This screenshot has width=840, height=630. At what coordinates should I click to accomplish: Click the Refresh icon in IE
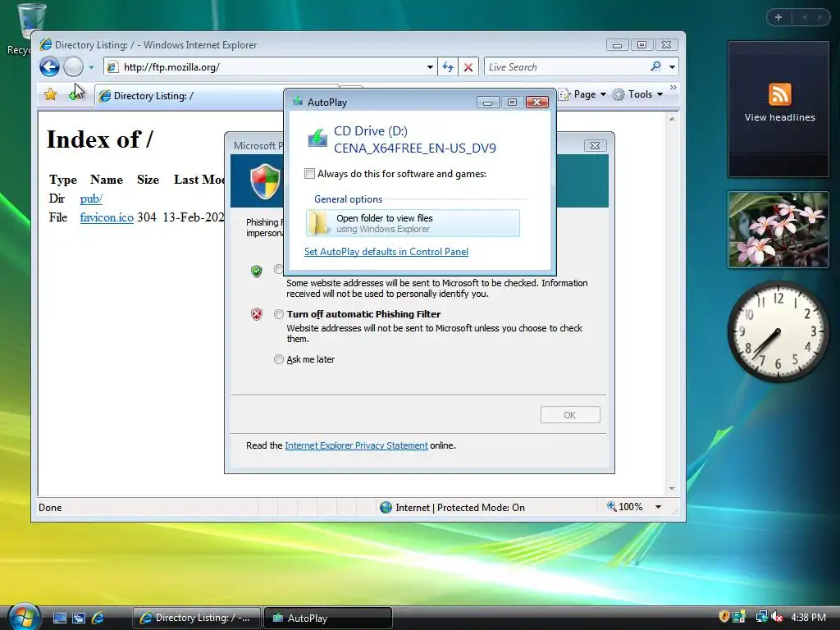pos(448,67)
